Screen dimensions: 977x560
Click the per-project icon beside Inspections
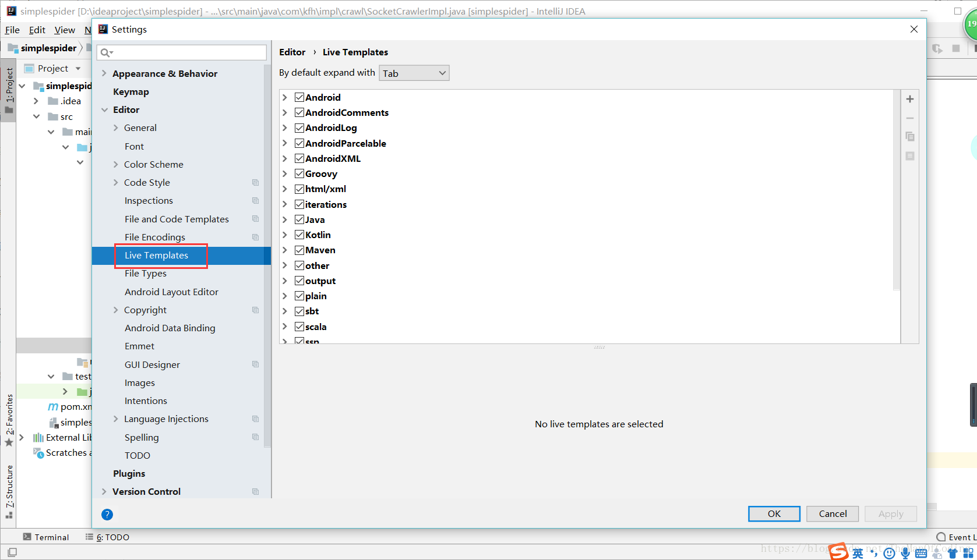pos(255,201)
